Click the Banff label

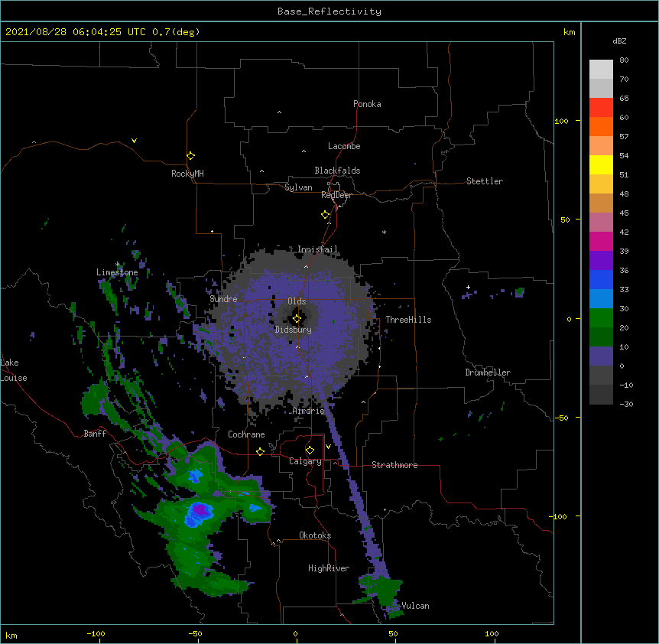95,434
